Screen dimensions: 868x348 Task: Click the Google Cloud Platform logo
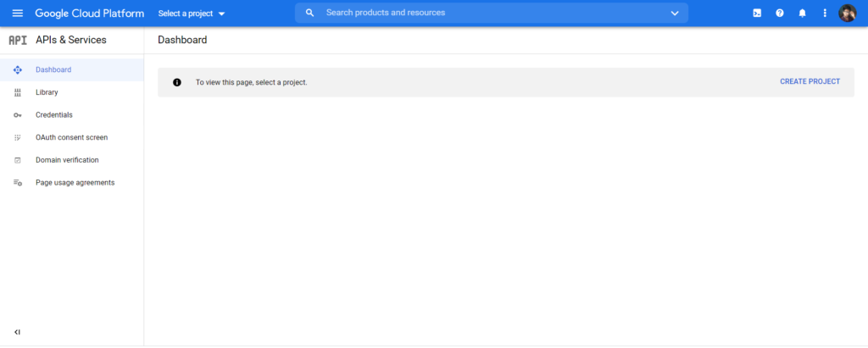click(90, 14)
